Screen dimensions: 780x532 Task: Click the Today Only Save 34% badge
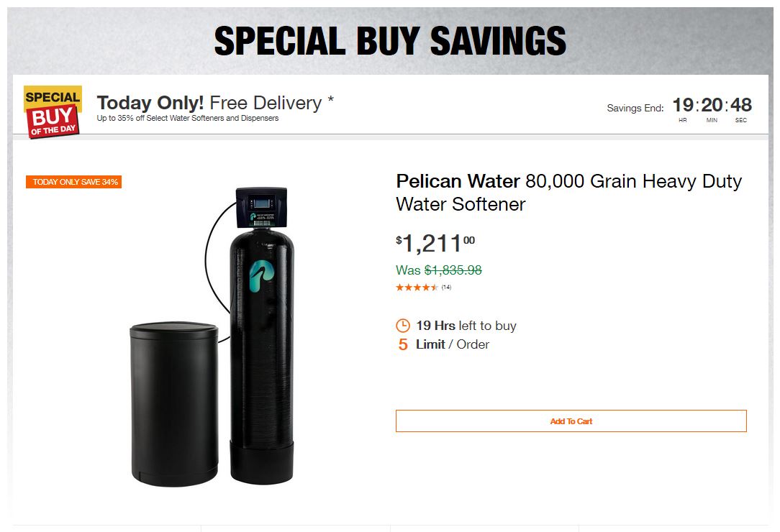[x=73, y=182]
